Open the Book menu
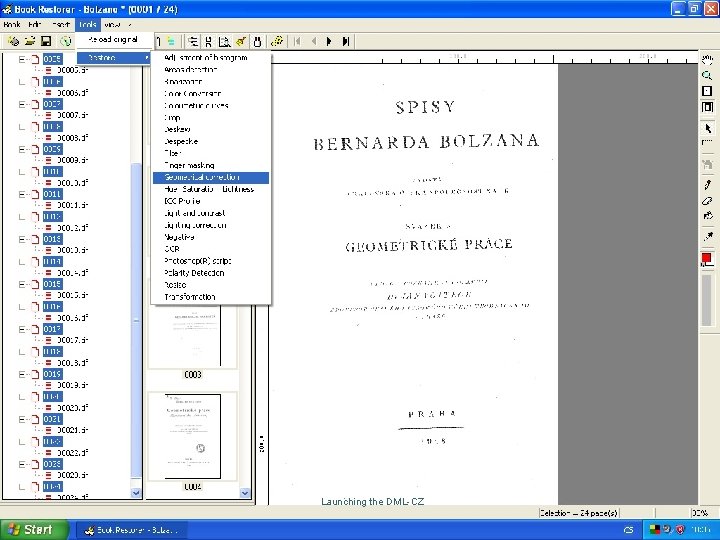This screenshot has width=720, height=540. (11, 24)
